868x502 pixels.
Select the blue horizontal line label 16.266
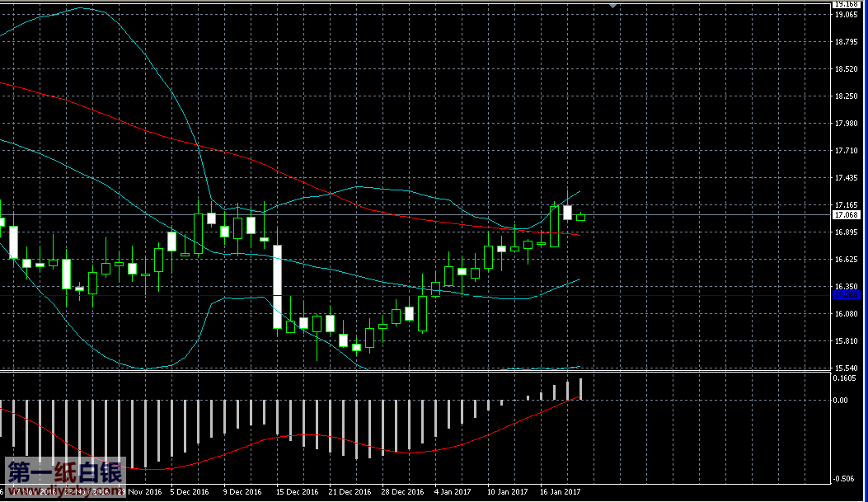847,295
